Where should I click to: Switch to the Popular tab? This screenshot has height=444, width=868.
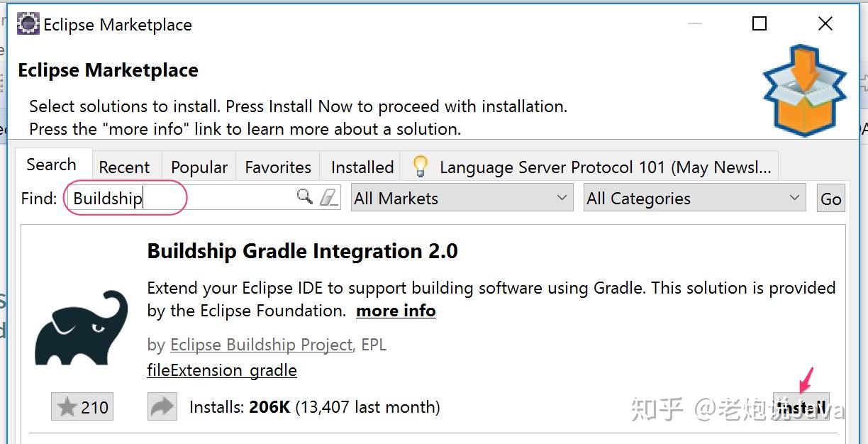[x=199, y=167]
